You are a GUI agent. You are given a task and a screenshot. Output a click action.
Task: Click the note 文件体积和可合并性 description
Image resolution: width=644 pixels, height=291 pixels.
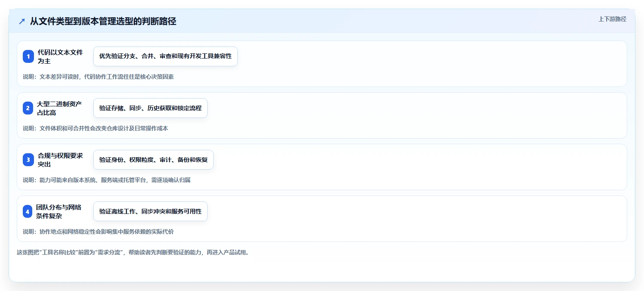(95, 128)
